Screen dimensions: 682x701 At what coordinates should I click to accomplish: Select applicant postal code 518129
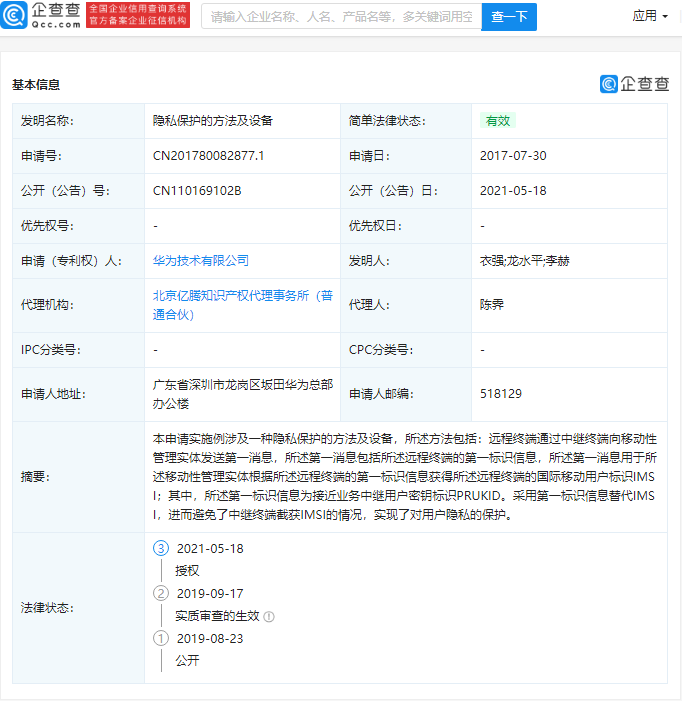501,394
